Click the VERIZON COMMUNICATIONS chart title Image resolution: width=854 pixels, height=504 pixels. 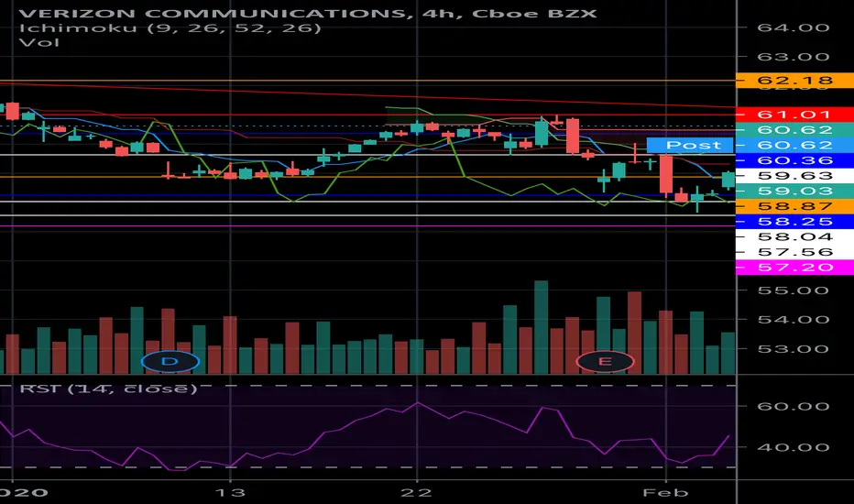pos(308,13)
